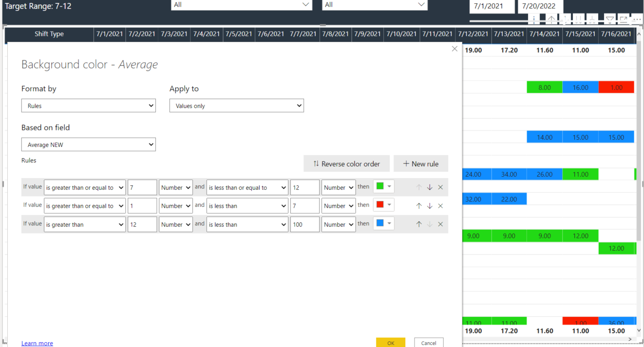Click Reverse color order button
This screenshot has height=347, width=644.
pos(346,164)
